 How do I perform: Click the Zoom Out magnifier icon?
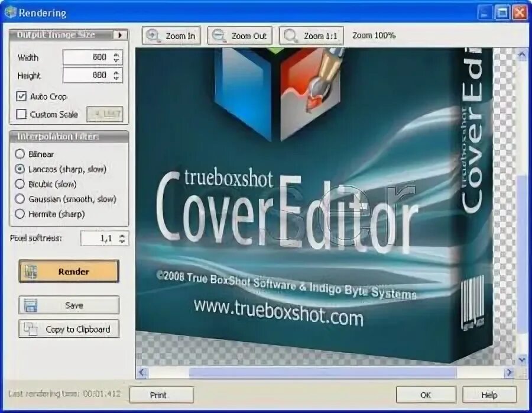(219, 36)
